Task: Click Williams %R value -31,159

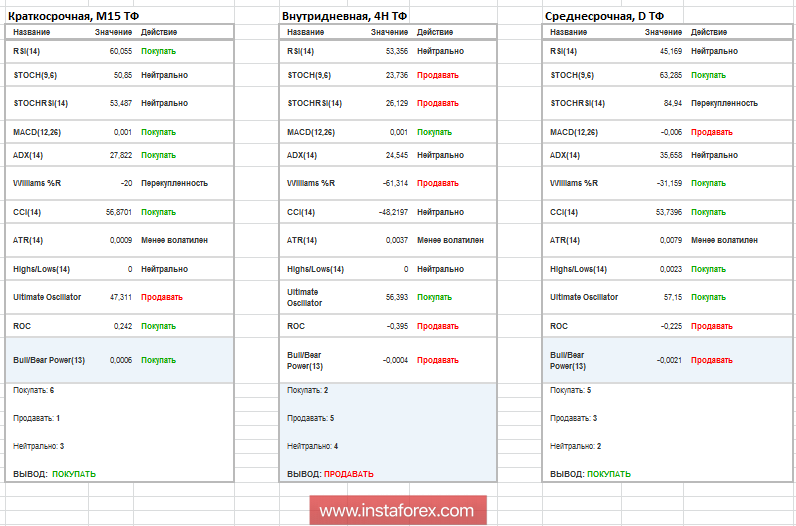Action: click(x=670, y=183)
